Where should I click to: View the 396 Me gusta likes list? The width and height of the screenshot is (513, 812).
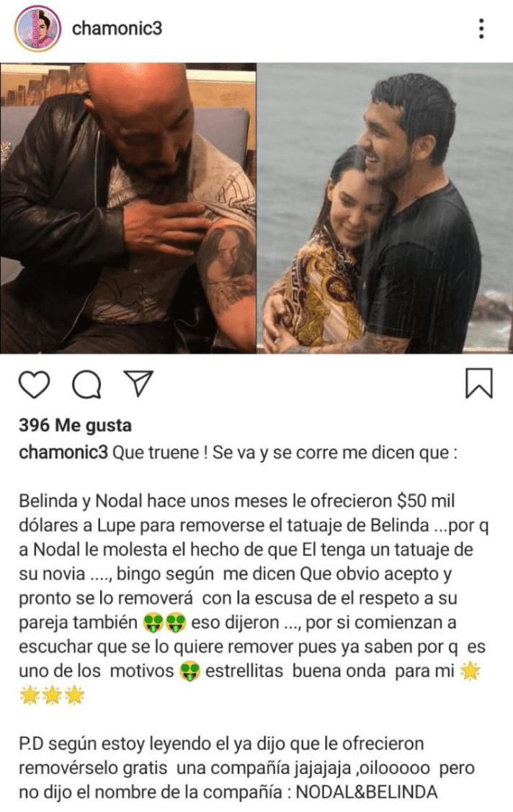pyautogui.click(x=75, y=425)
